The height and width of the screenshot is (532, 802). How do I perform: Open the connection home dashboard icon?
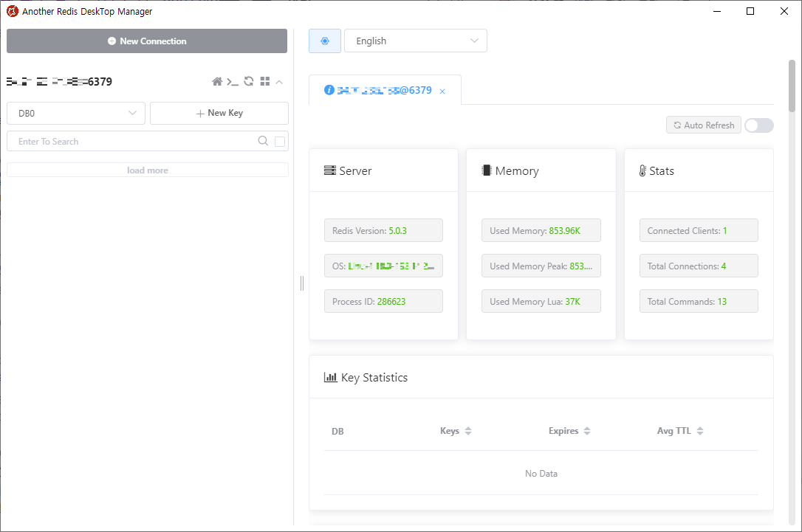(217, 81)
